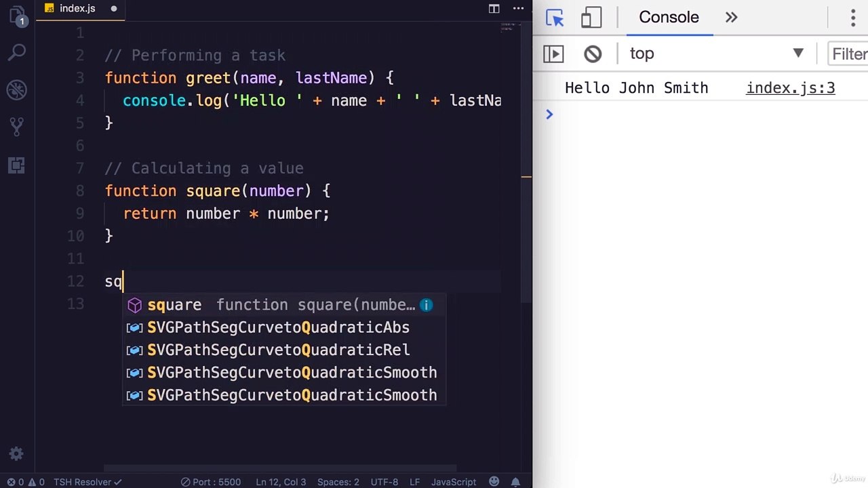
Task: Show the console sidebar
Action: (x=553, y=54)
